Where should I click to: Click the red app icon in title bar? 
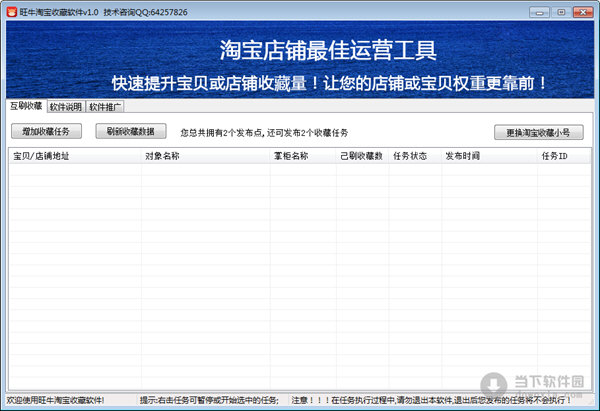click(x=11, y=12)
